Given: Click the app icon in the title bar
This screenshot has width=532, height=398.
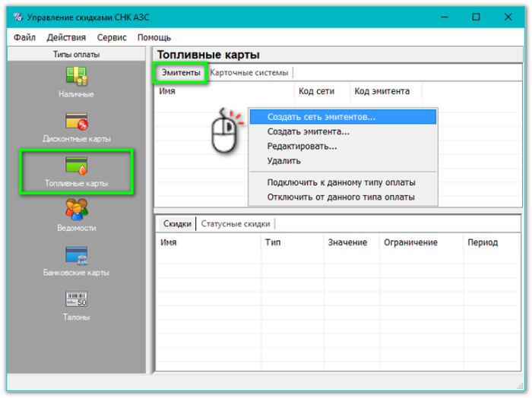Looking at the screenshot, I should tap(18, 17).
